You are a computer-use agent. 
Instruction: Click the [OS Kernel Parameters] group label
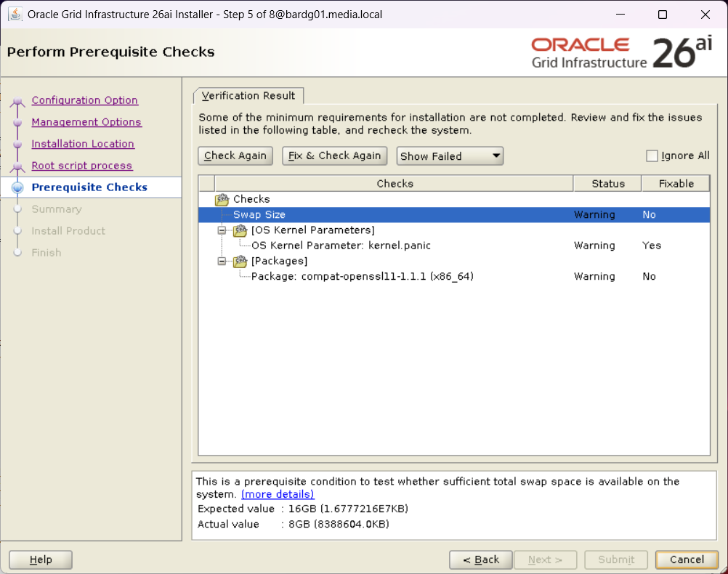coord(313,230)
